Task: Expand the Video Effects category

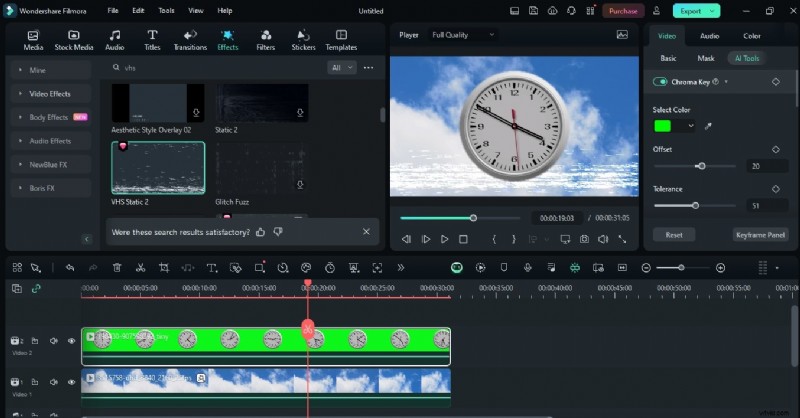Action: click(50, 94)
